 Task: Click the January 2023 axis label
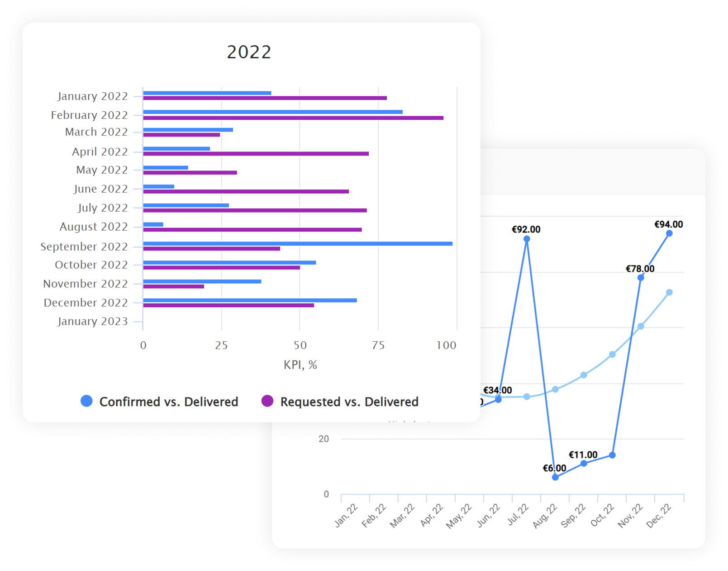93,321
